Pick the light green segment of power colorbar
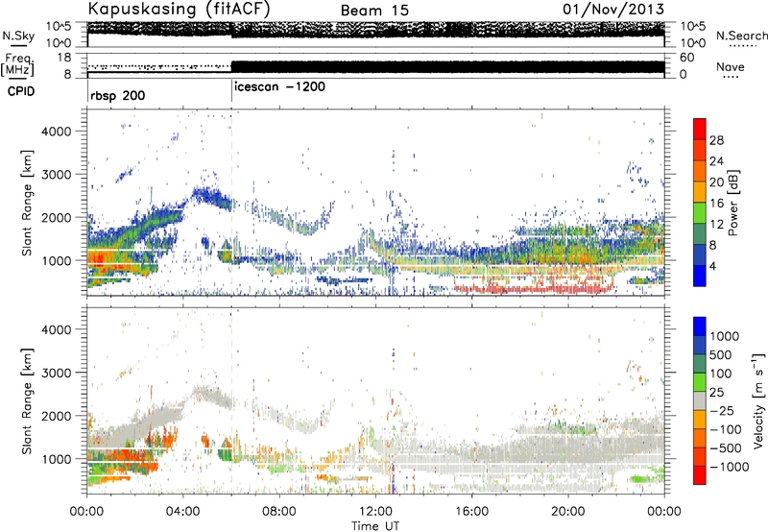The height and width of the screenshot is (532, 768). click(x=700, y=213)
